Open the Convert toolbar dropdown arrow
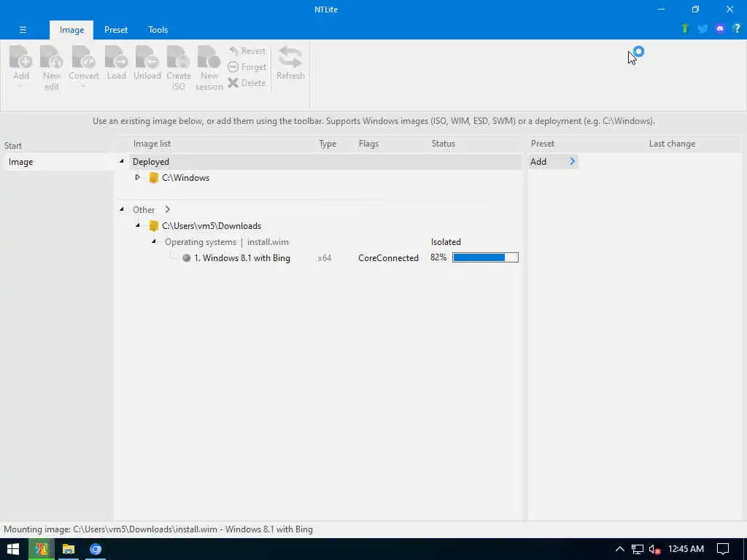Screen dimensions: 747x560 [x=83, y=87]
